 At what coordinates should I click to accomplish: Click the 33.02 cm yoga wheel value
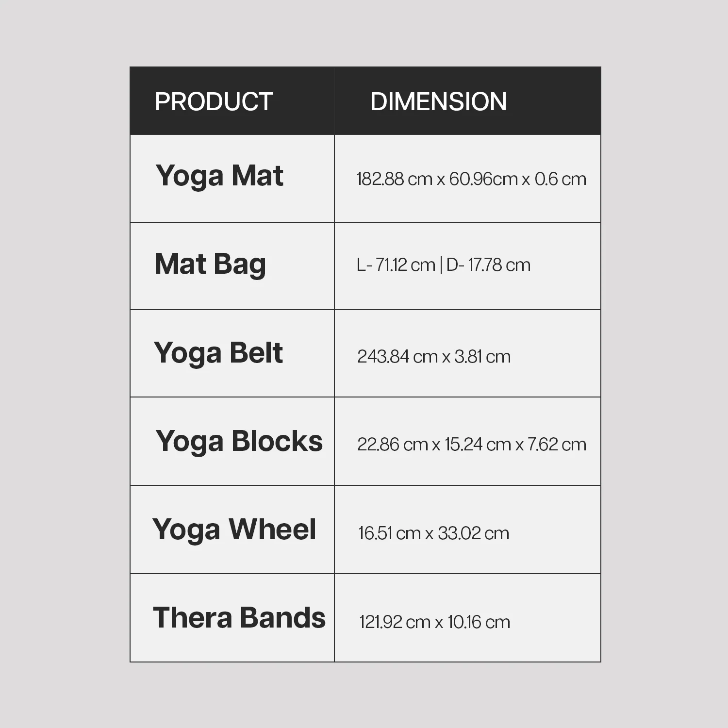pyautogui.click(x=473, y=533)
